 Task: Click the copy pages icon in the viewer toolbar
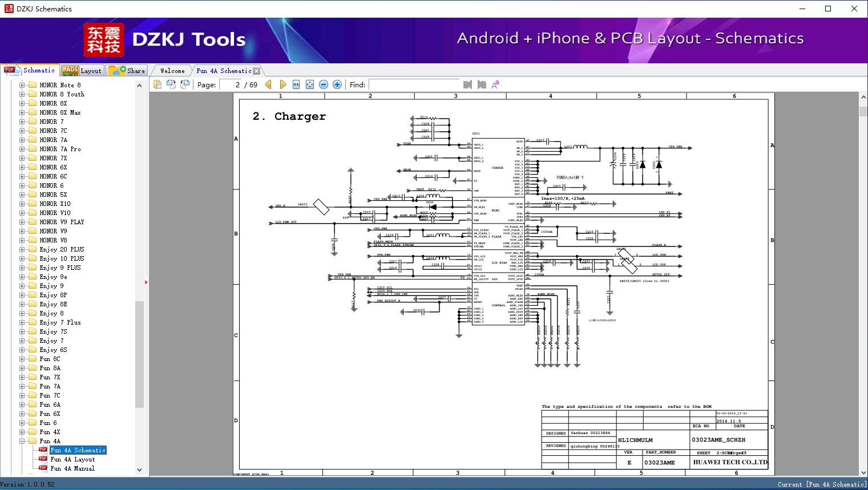158,84
